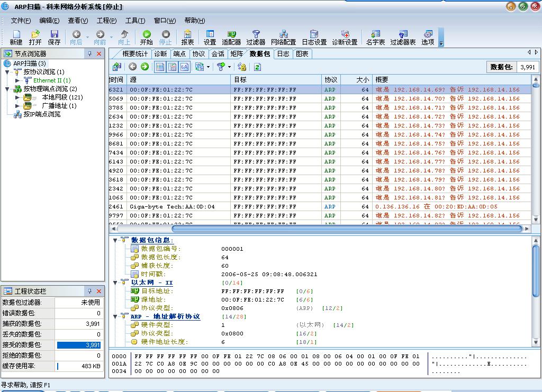
Task: Toggle the packet list view button
Action: tap(159, 67)
